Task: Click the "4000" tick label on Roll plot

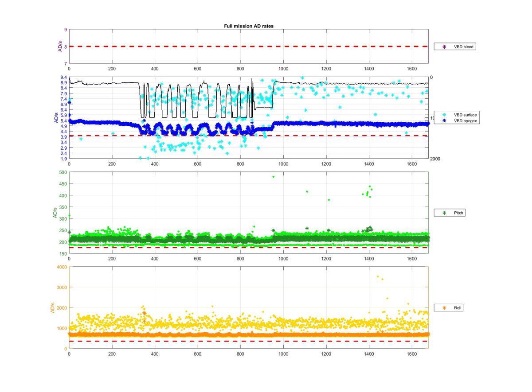Action: tap(61, 267)
